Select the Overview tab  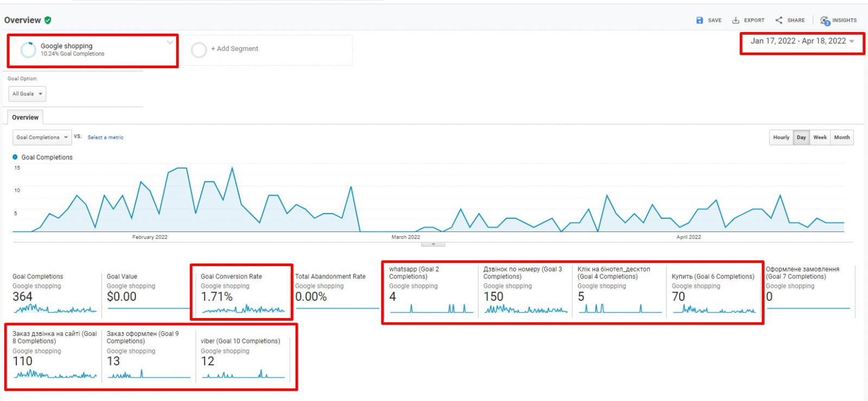[25, 118]
